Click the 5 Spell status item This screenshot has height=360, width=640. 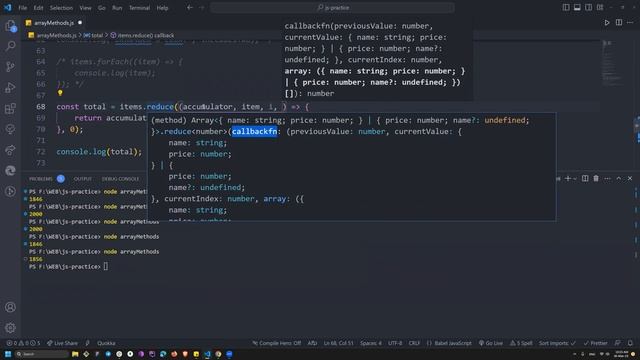click(521, 343)
